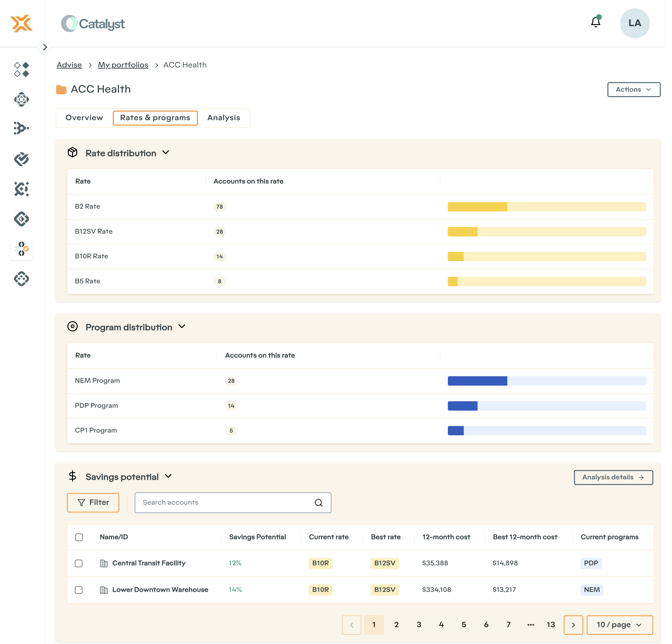This screenshot has width=672, height=644.
Task: Switch to the Analysis tab
Action: pyautogui.click(x=223, y=118)
